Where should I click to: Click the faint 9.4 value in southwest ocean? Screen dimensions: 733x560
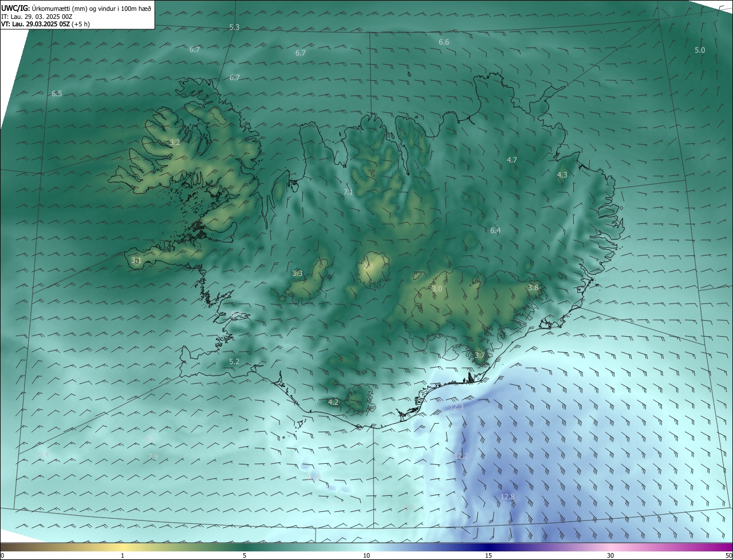(x=44, y=454)
